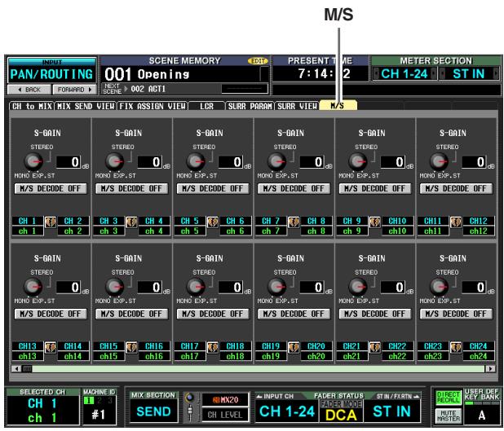The image size is (504, 431).
Task: Switch to the CH to MIX tab
Action: coord(32,106)
